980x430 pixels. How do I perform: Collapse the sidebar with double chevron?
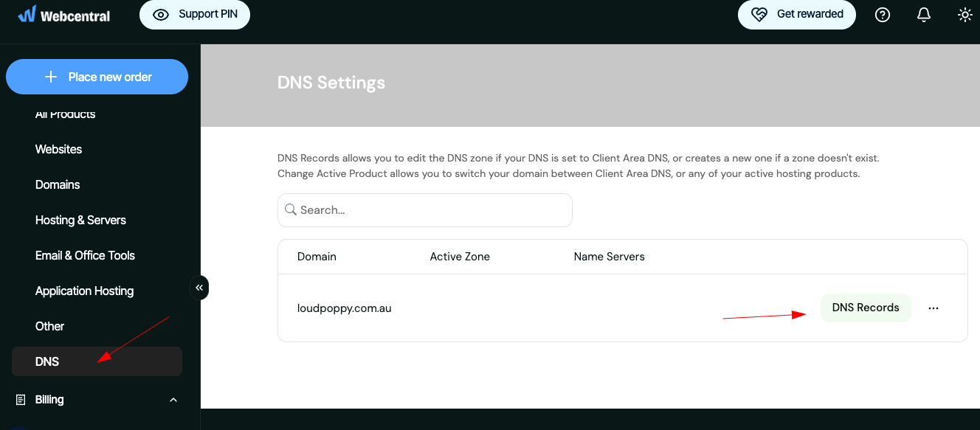(199, 288)
